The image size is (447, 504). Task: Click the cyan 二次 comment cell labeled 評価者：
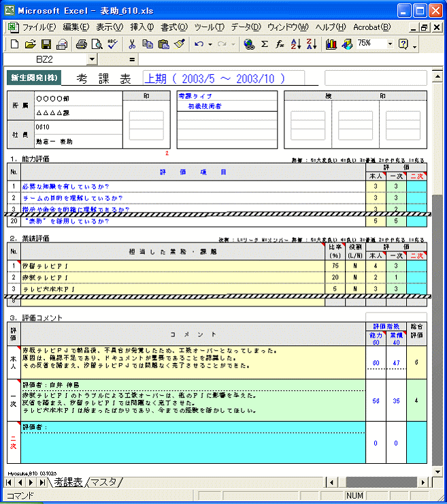coord(193,427)
